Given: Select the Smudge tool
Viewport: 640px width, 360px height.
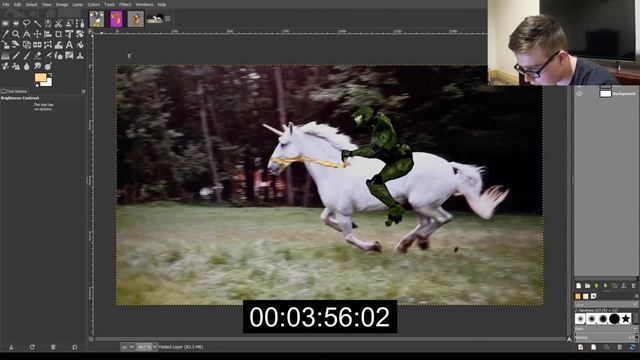Looking at the screenshot, I should (37, 66).
